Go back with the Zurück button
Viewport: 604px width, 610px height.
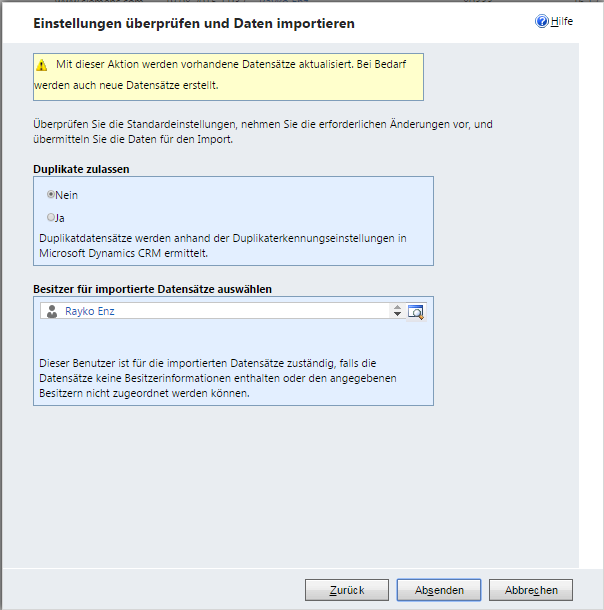pyautogui.click(x=347, y=590)
